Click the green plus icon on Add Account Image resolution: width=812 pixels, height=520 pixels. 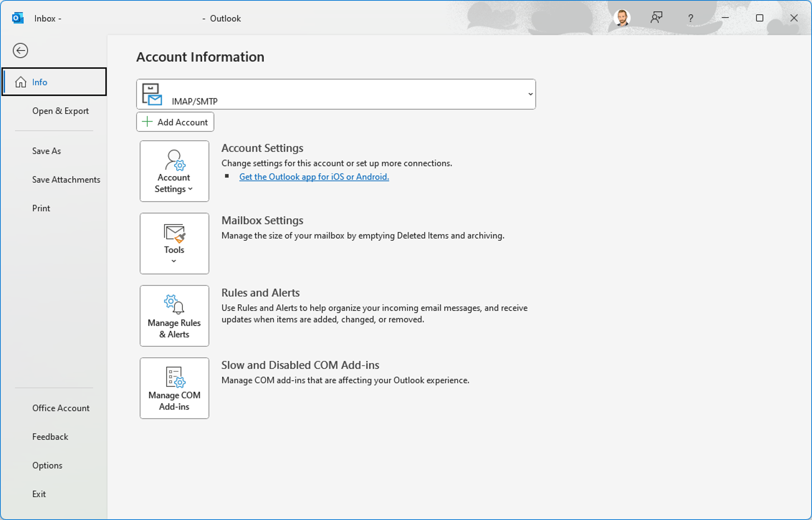click(x=147, y=122)
